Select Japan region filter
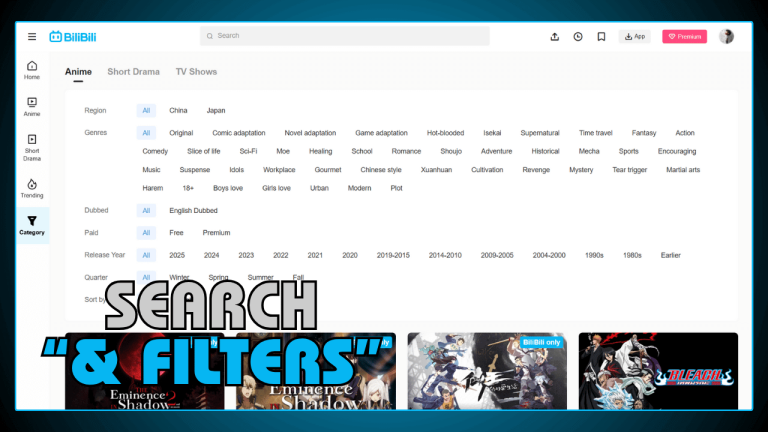 tap(216, 110)
